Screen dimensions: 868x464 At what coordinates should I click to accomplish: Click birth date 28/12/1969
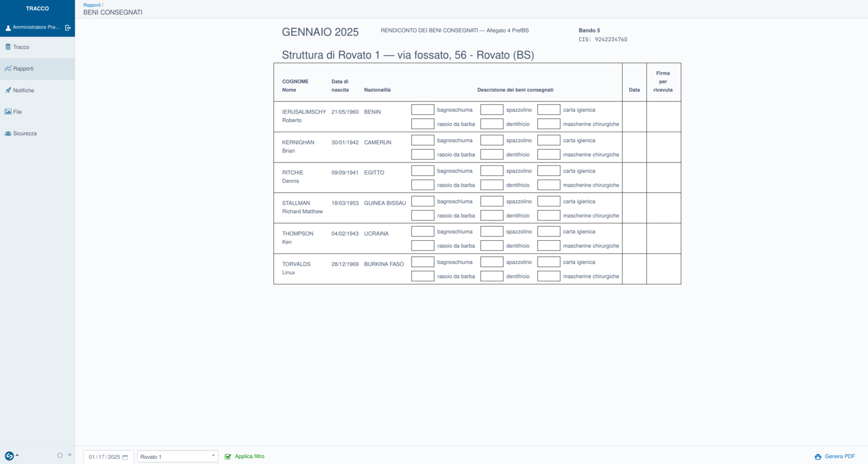point(345,264)
